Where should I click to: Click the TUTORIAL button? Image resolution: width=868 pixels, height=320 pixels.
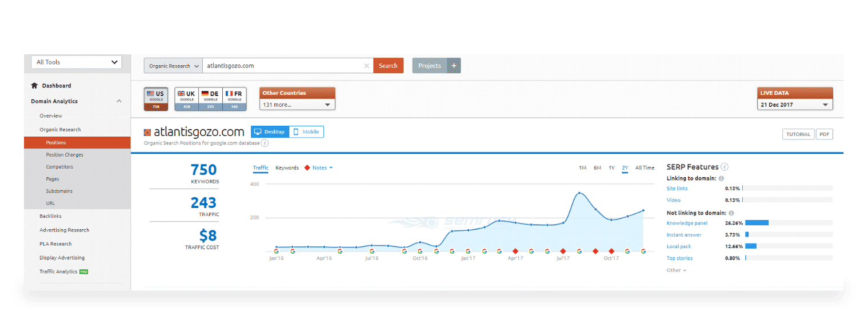tap(798, 134)
